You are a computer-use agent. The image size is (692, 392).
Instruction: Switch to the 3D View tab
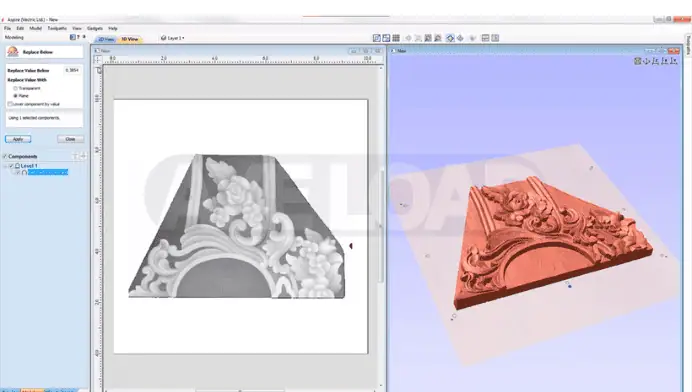[x=130, y=39]
